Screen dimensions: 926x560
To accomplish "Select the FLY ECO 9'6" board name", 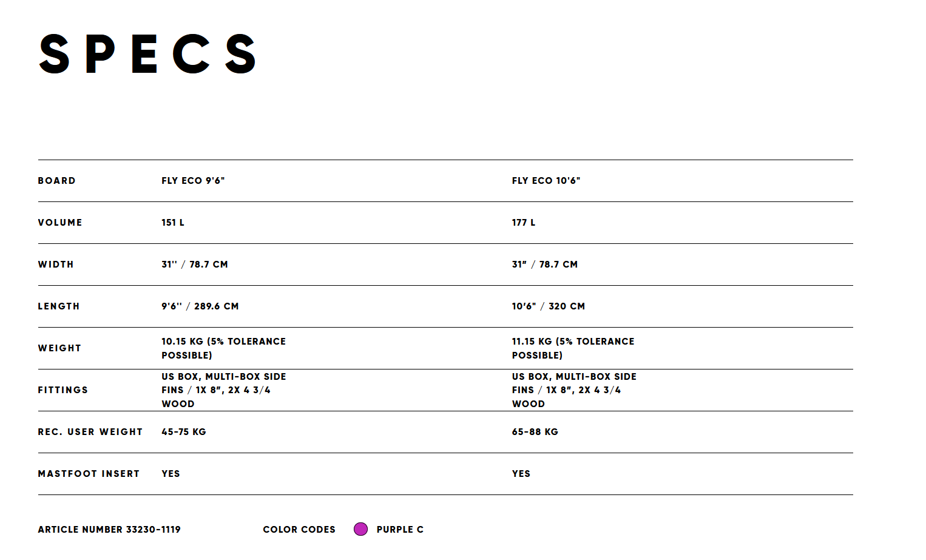I will pyautogui.click(x=193, y=181).
